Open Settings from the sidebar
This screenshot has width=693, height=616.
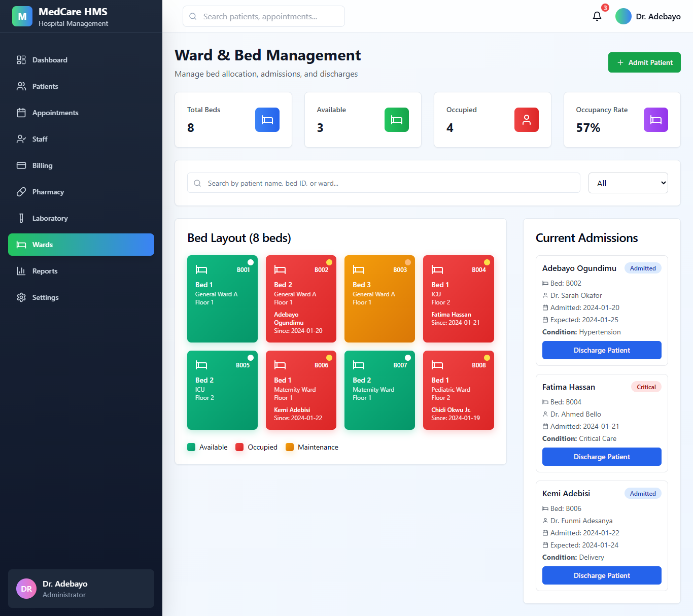pos(45,297)
